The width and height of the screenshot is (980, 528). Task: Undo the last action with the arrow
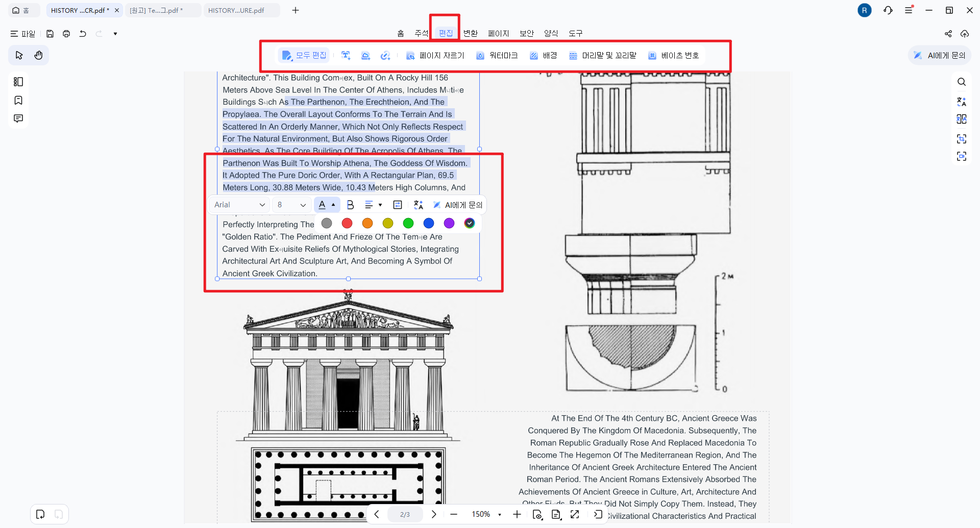click(x=83, y=34)
